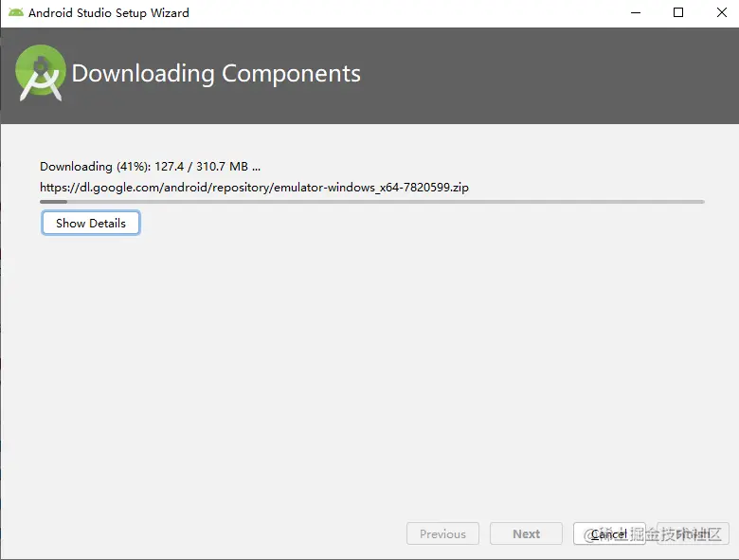Image resolution: width=739 pixels, height=560 pixels.
Task: Click the Downloading (41%) status text
Action: point(150,167)
